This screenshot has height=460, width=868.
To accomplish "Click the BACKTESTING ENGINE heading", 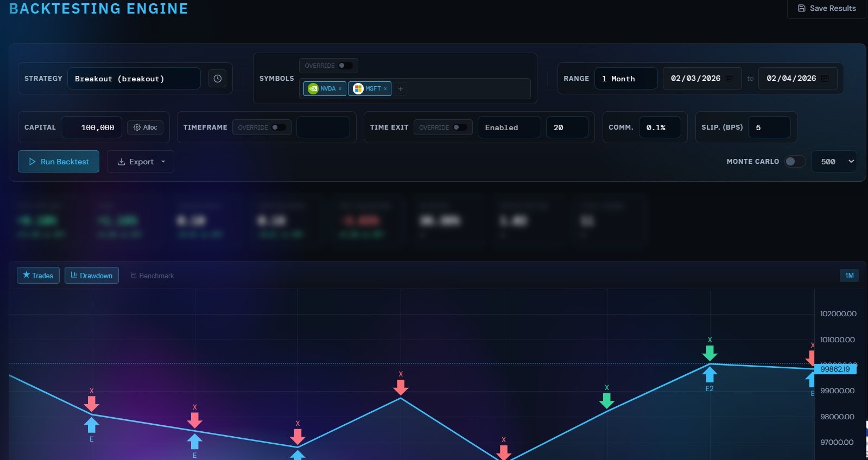I will tap(99, 9).
